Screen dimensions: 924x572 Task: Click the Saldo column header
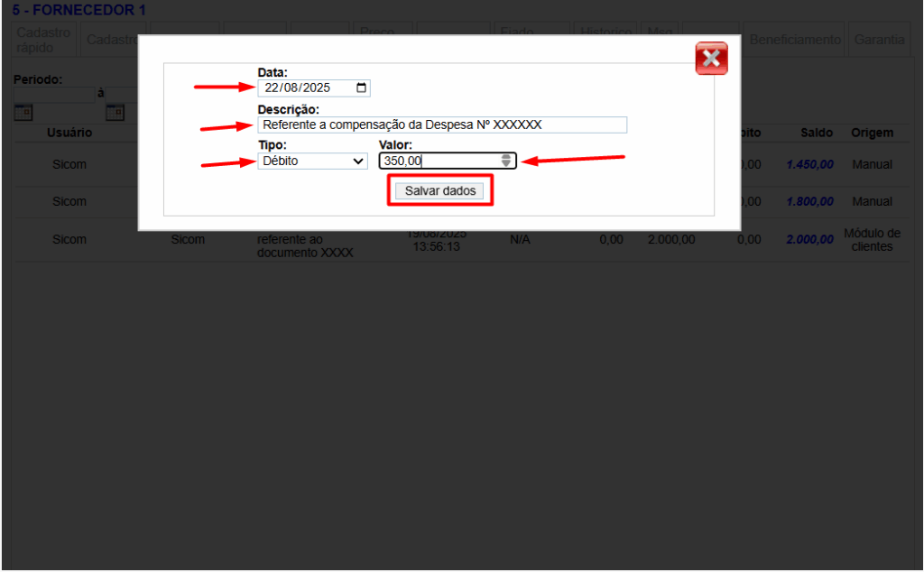(x=816, y=133)
